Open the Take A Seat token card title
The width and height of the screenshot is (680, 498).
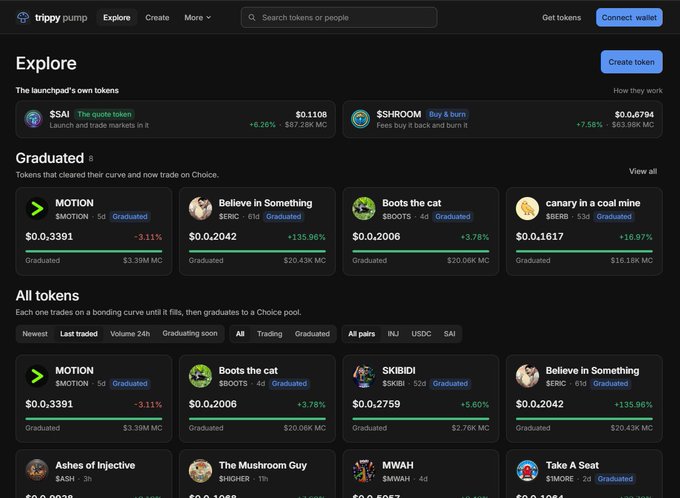[572, 465]
